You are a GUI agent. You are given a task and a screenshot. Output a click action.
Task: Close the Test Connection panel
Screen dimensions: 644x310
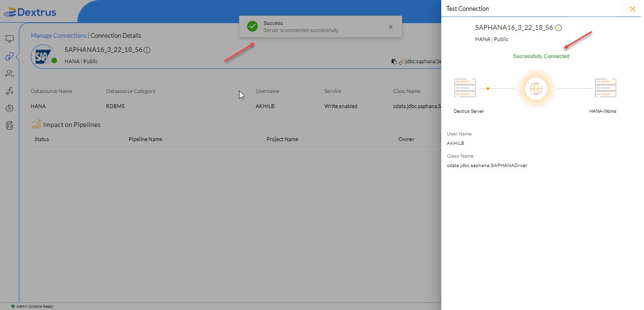coord(633,9)
